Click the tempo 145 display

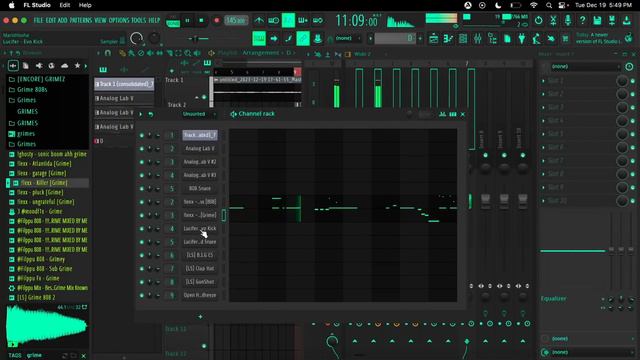tap(236, 20)
